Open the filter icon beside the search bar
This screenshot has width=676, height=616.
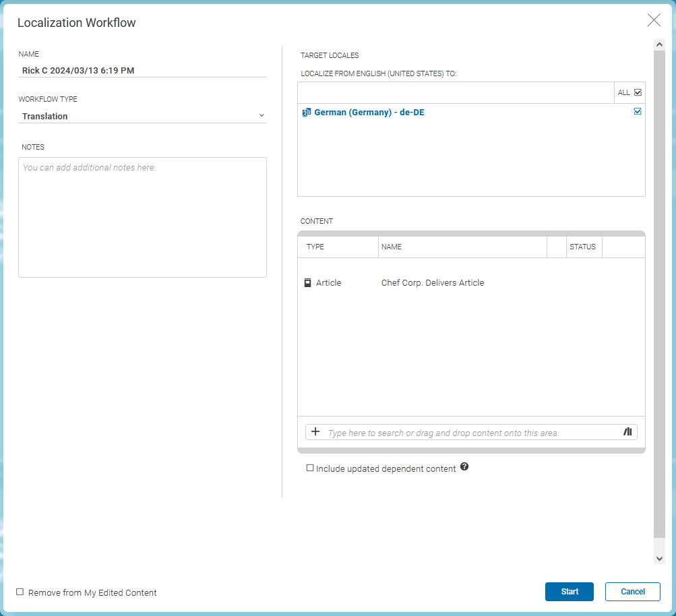[627, 432]
